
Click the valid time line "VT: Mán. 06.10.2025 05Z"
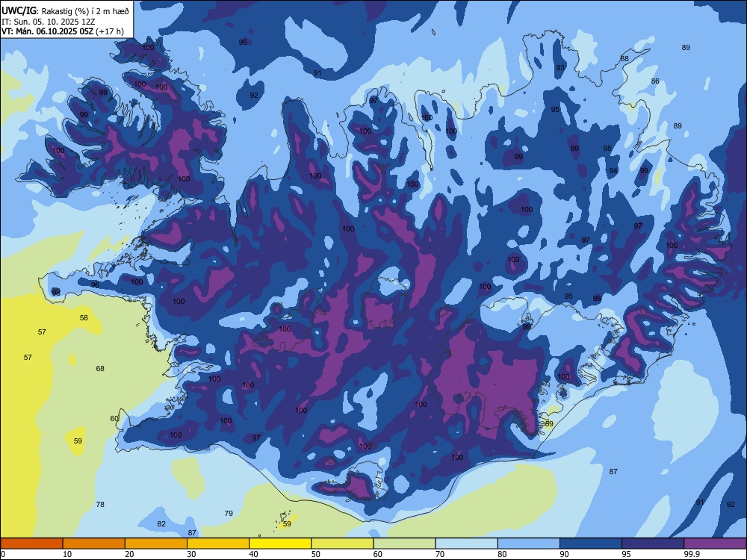tap(47, 31)
